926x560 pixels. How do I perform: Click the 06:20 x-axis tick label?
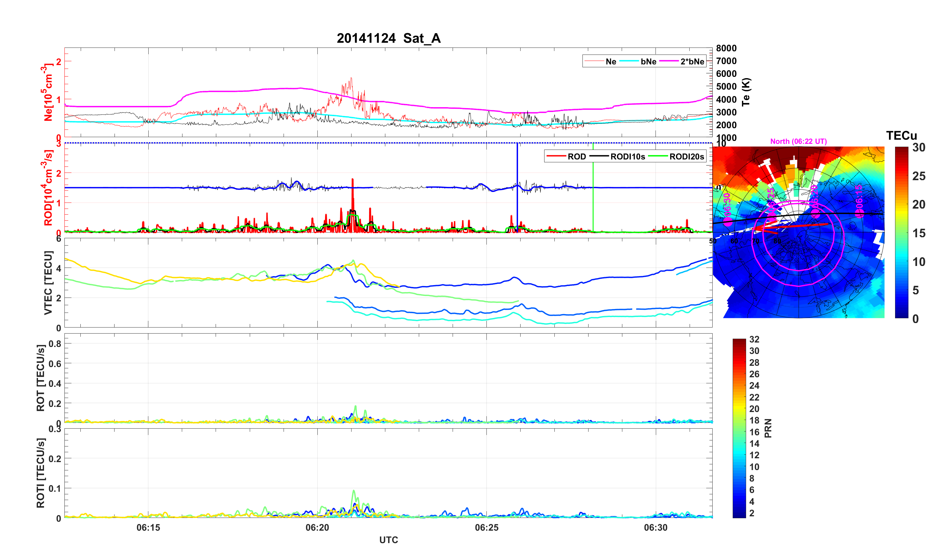pyautogui.click(x=317, y=528)
